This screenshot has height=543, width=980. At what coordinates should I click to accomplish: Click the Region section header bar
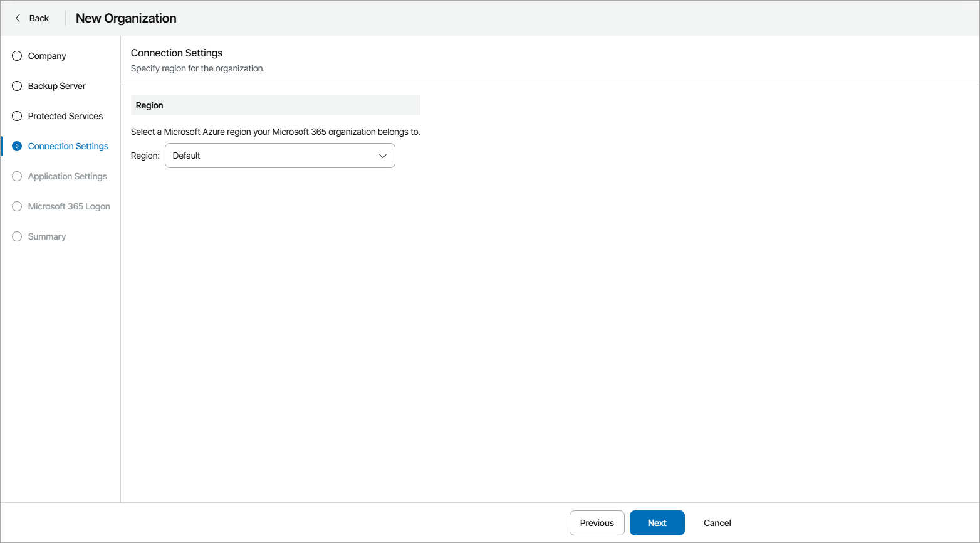[x=275, y=105]
